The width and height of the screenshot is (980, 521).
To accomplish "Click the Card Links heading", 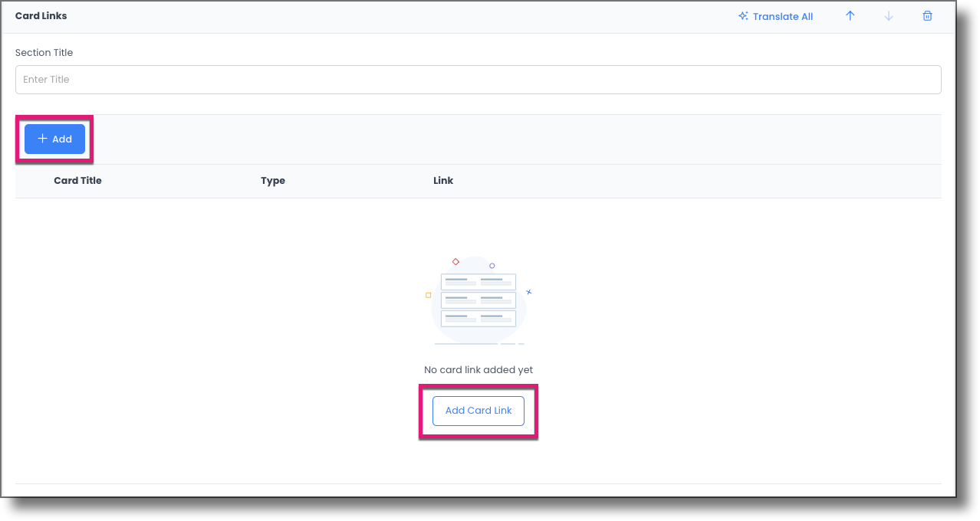I will point(41,15).
